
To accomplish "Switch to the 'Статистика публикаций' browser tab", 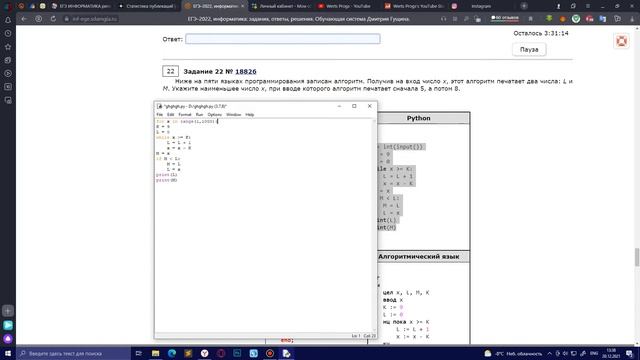I will click(147, 6).
